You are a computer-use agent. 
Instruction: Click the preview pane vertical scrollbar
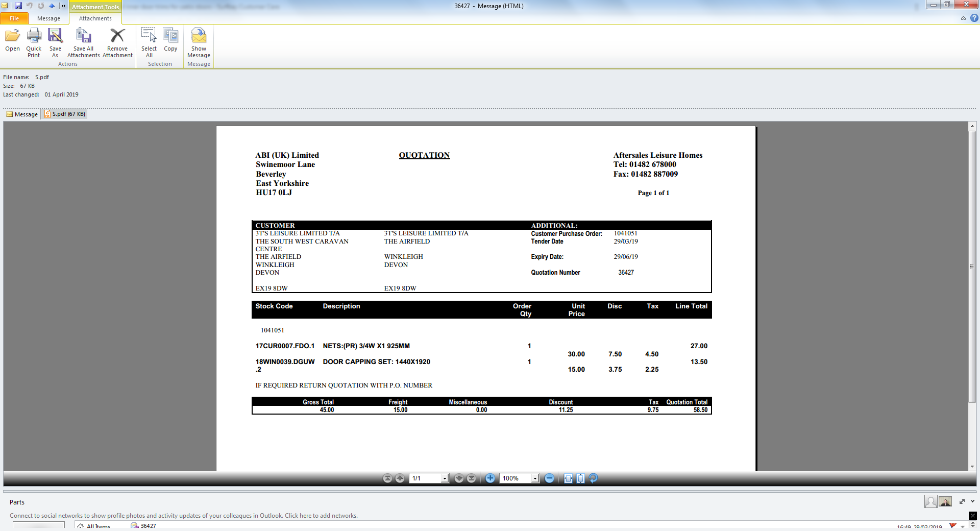point(972,267)
